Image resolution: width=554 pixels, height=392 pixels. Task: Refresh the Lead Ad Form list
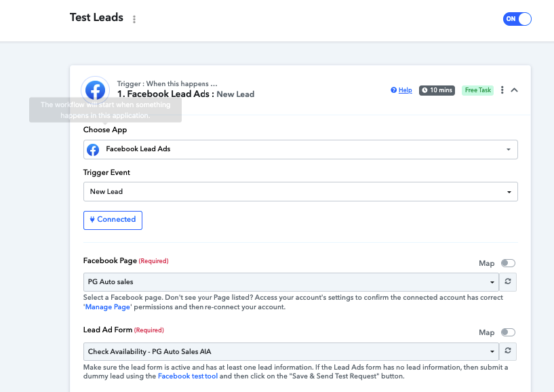(508, 351)
